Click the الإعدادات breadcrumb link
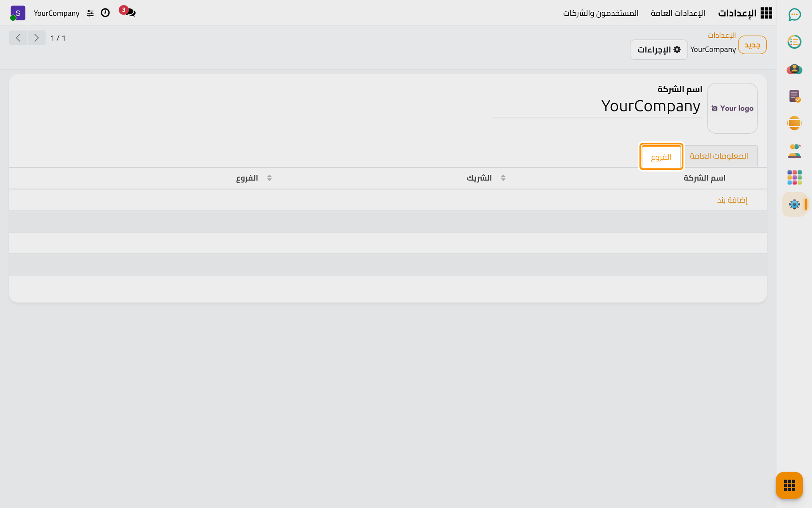The width and height of the screenshot is (812, 508). click(721, 35)
